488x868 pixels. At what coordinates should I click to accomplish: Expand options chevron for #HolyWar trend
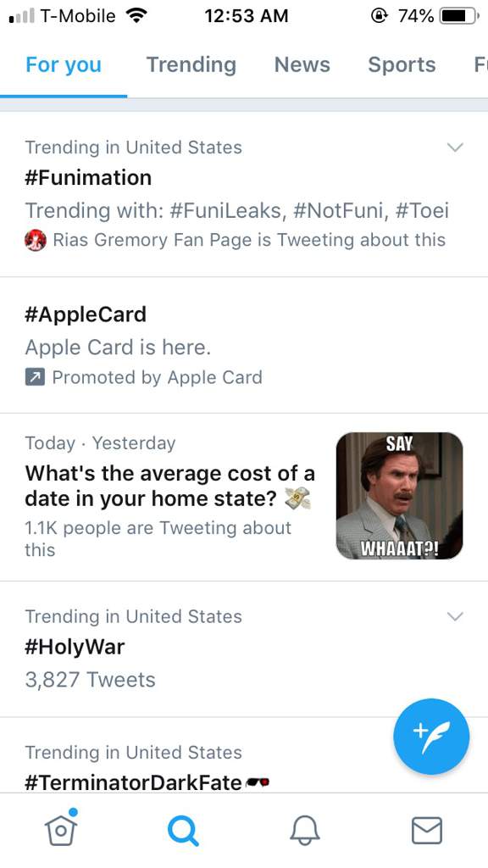pos(455,616)
